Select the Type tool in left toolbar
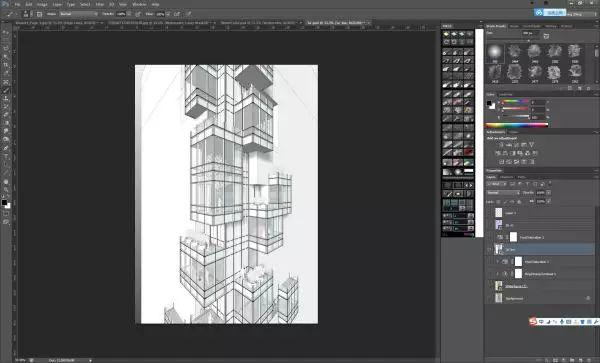 (x=6, y=157)
